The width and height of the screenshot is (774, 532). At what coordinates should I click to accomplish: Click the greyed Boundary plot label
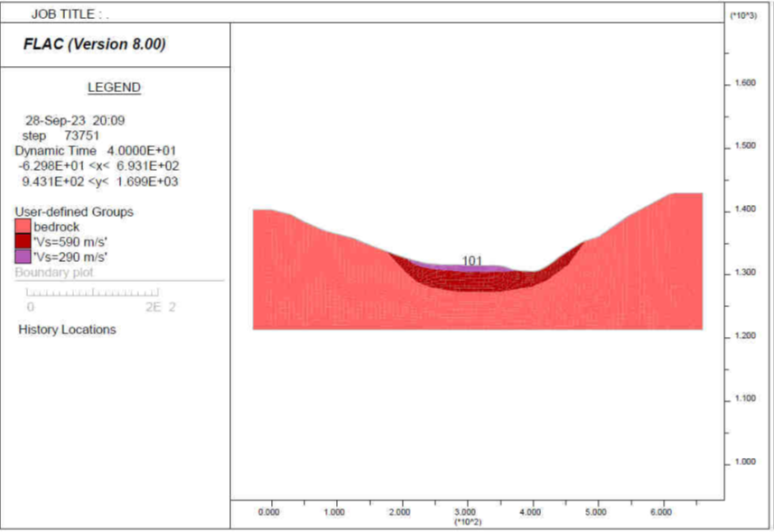coord(53,272)
